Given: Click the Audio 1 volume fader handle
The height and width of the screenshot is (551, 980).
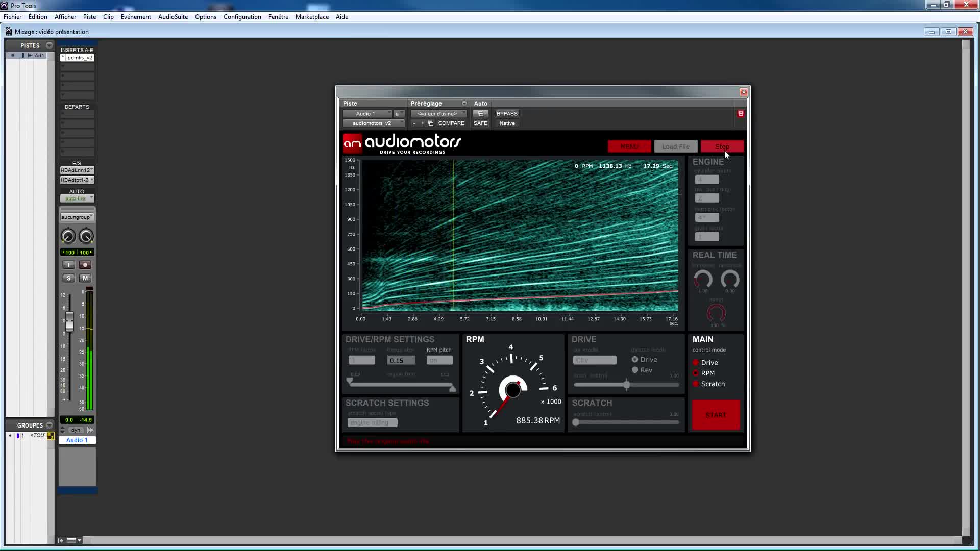Looking at the screenshot, I should (x=69, y=321).
